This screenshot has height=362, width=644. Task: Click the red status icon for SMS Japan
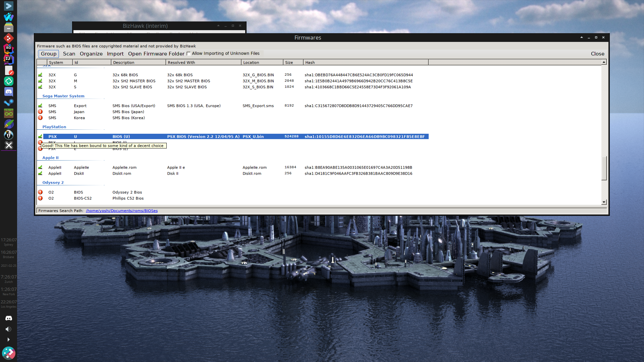(x=40, y=112)
